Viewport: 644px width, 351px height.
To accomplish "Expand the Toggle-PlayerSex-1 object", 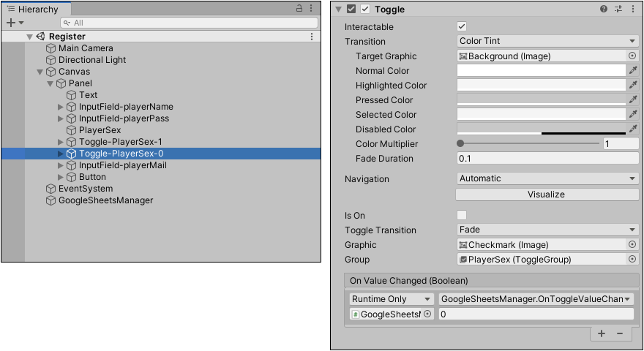I will coord(61,142).
